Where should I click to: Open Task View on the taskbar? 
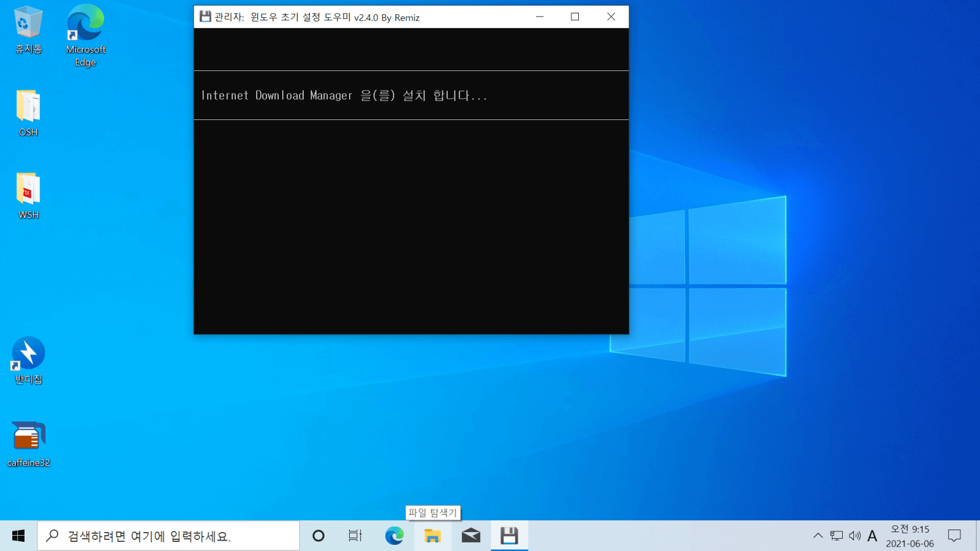(355, 536)
